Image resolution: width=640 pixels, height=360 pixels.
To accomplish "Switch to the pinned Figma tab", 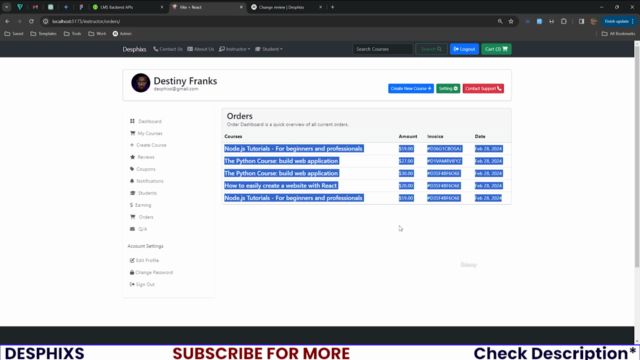I will [81, 7].
